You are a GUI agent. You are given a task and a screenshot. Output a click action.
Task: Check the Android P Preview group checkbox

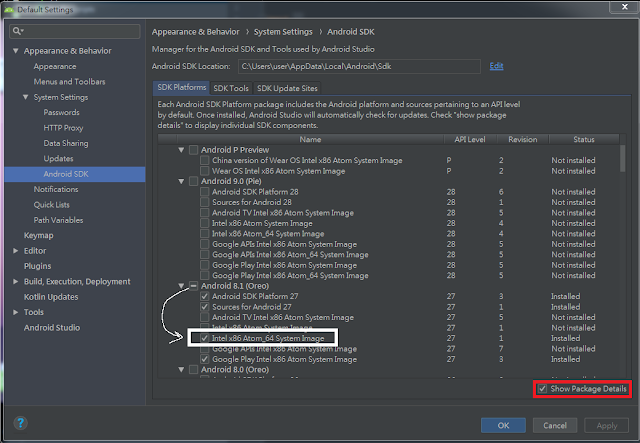pos(193,150)
